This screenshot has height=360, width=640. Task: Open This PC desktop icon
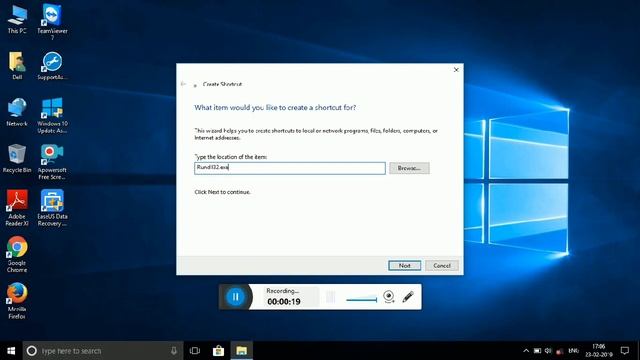click(17, 18)
